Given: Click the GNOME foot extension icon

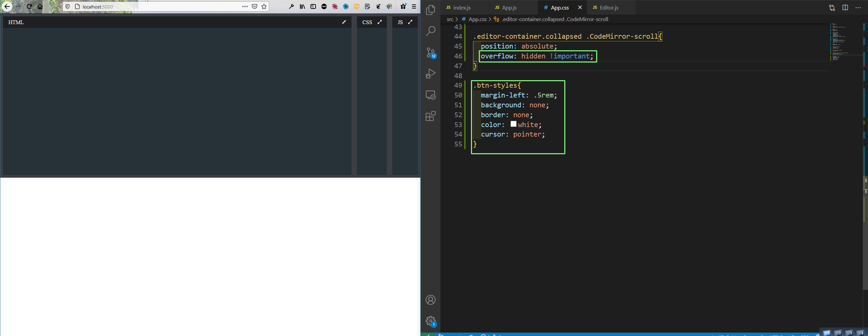Looking at the screenshot, I should point(378,6).
